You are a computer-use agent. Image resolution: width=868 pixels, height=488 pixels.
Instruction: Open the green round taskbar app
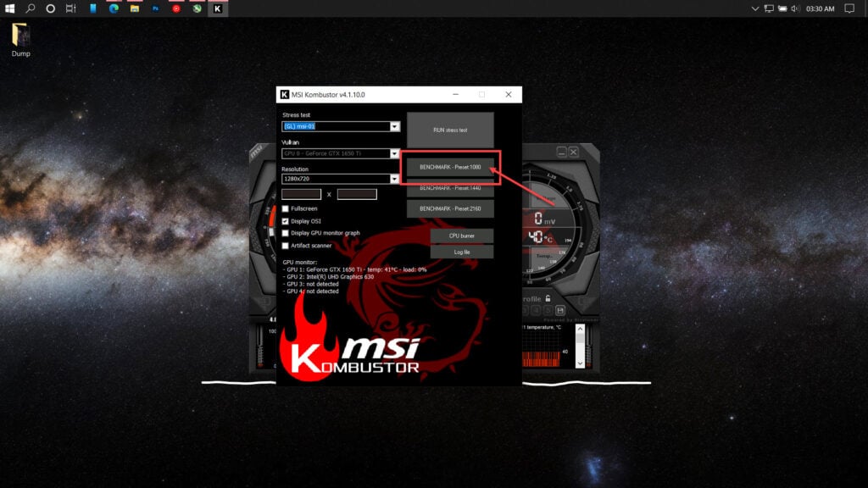[197, 8]
